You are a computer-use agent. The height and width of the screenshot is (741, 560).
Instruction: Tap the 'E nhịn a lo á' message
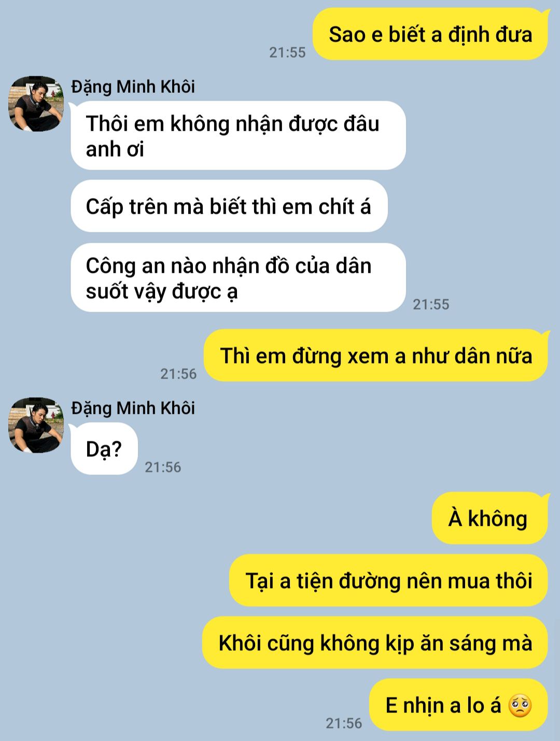coord(458,705)
